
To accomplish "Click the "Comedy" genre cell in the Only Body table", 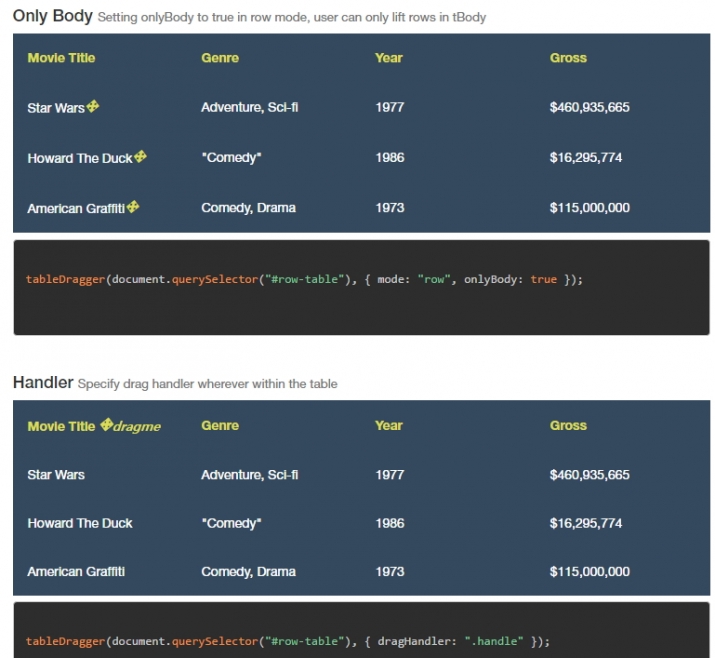I will point(231,157).
